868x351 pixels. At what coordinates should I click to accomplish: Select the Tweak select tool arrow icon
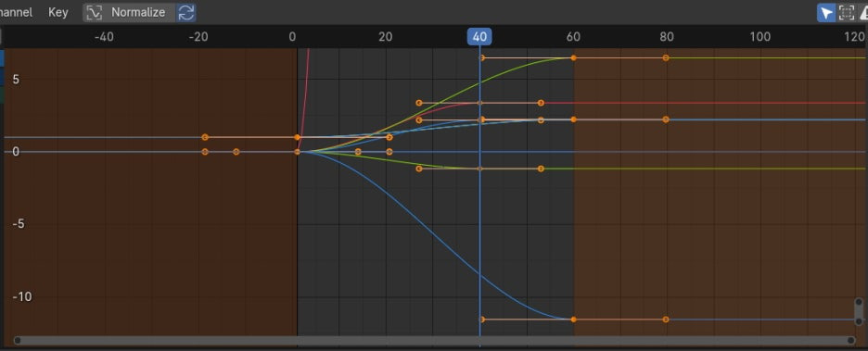click(x=826, y=12)
